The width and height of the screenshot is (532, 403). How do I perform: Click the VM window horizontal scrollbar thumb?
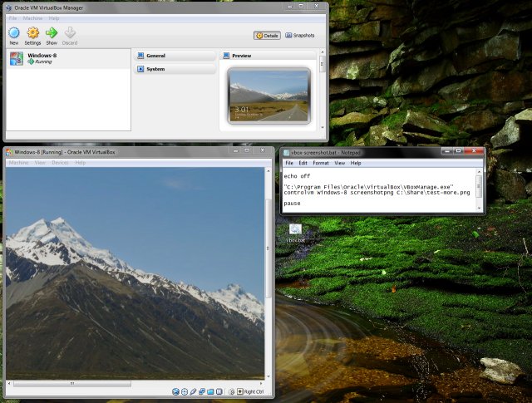(x=72, y=384)
